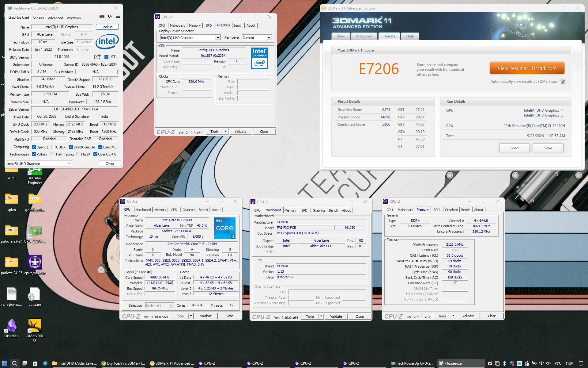Open the Windows Start menu
Viewport: 588px width, 368px height.
click(5, 363)
